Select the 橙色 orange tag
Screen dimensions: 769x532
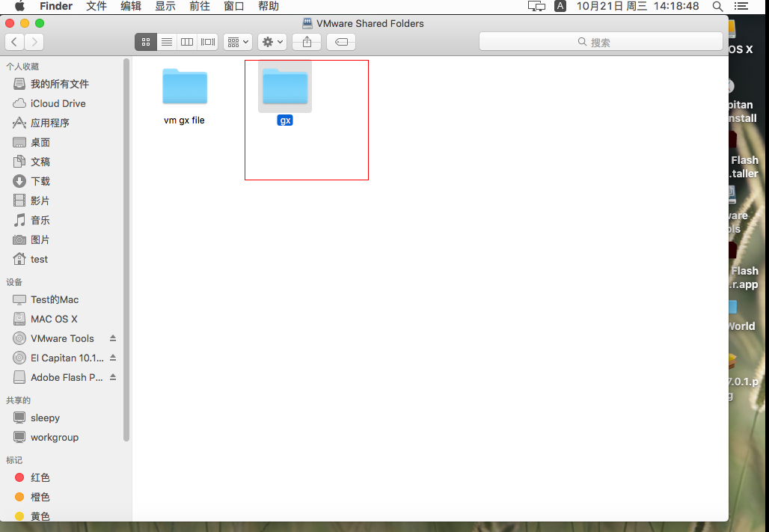[32, 497]
